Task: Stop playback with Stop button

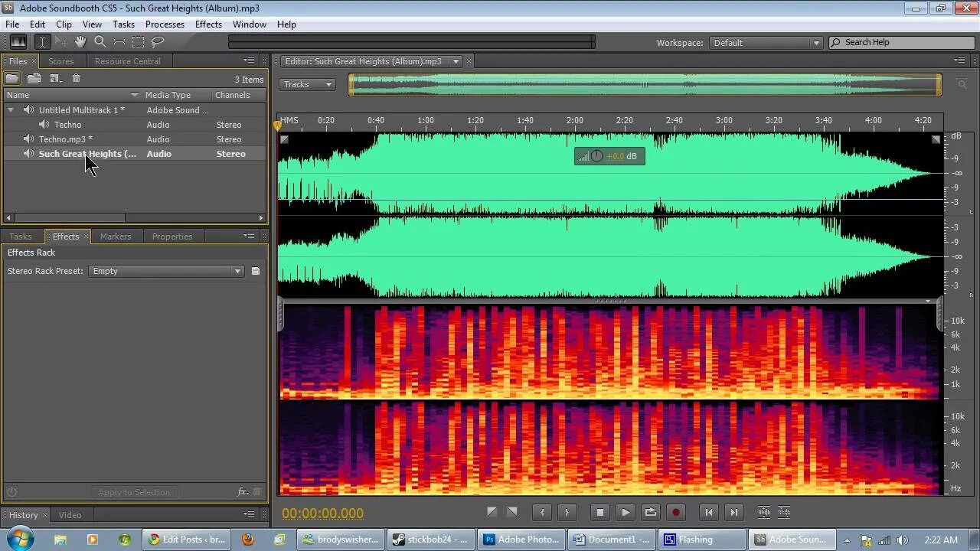Action: pyautogui.click(x=600, y=513)
